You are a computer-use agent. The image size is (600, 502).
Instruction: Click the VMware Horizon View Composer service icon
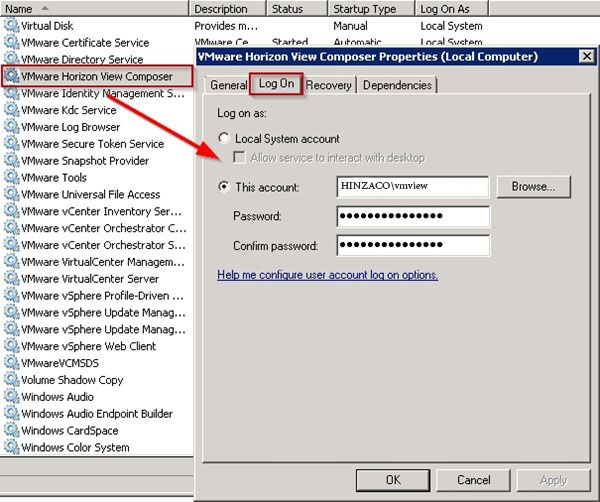coord(11,76)
